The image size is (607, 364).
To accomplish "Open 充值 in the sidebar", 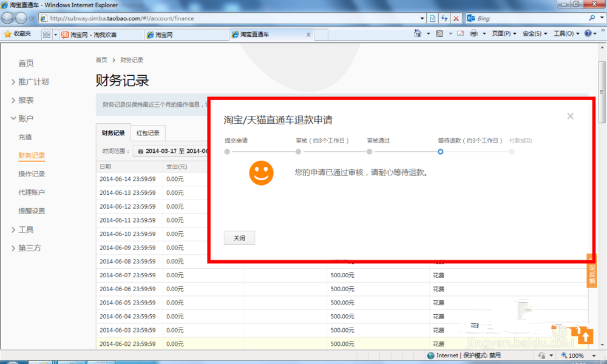I will (25, 137).
